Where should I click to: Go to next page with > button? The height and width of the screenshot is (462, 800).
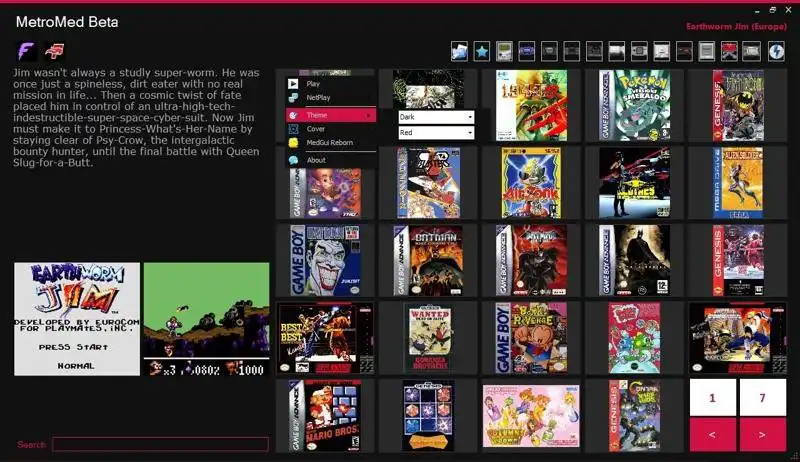coord(763,435)
